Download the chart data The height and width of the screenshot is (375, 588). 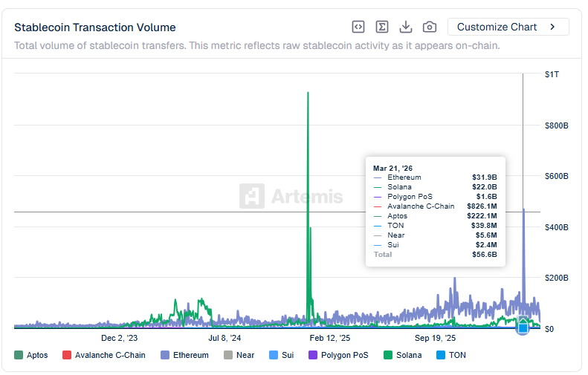point(406,27)
